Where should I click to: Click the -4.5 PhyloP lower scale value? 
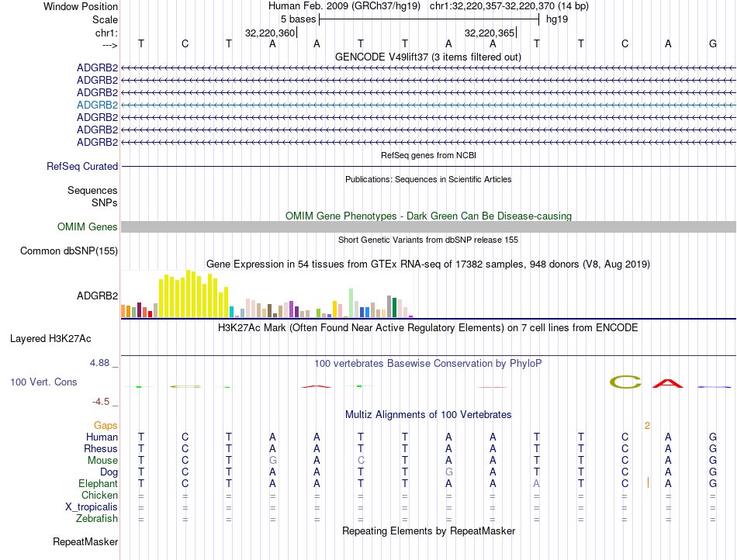pos(101,402)
